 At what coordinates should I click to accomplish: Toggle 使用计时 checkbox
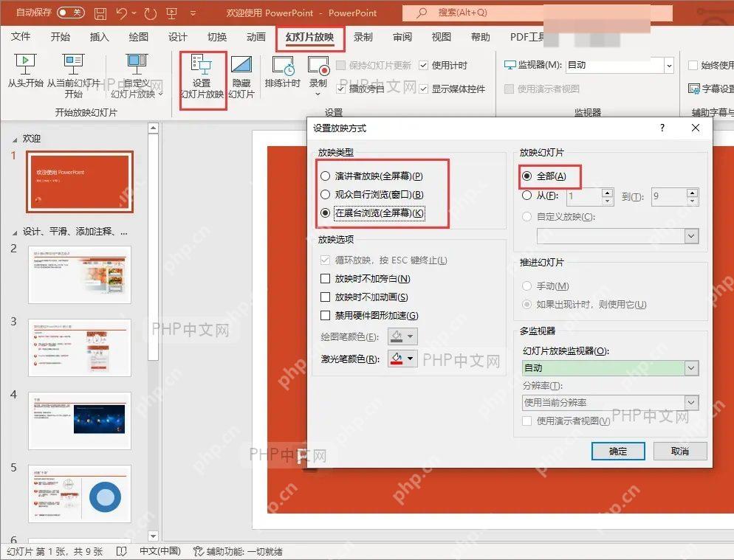(x=423, y=65)
